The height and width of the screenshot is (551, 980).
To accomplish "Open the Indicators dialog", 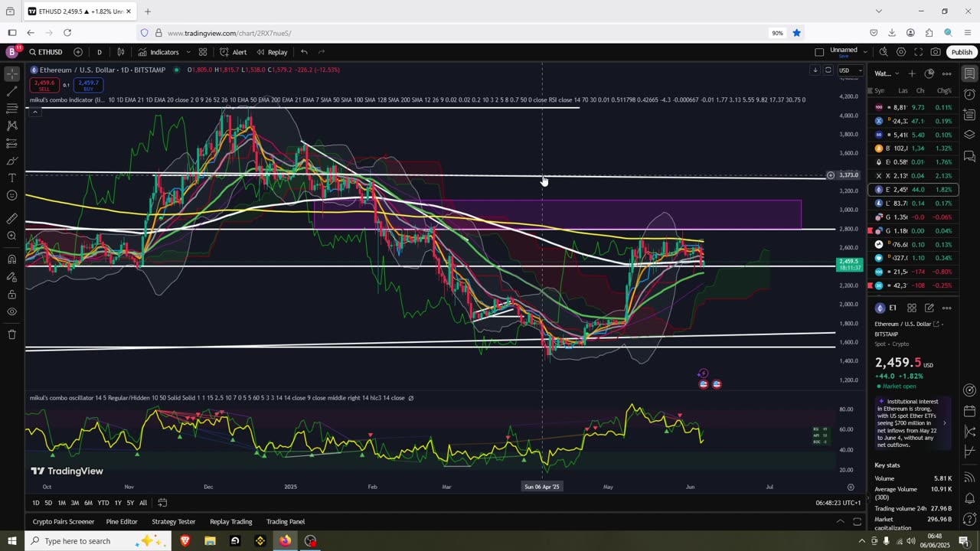I will pyautogui.click(x=158, y=52).
